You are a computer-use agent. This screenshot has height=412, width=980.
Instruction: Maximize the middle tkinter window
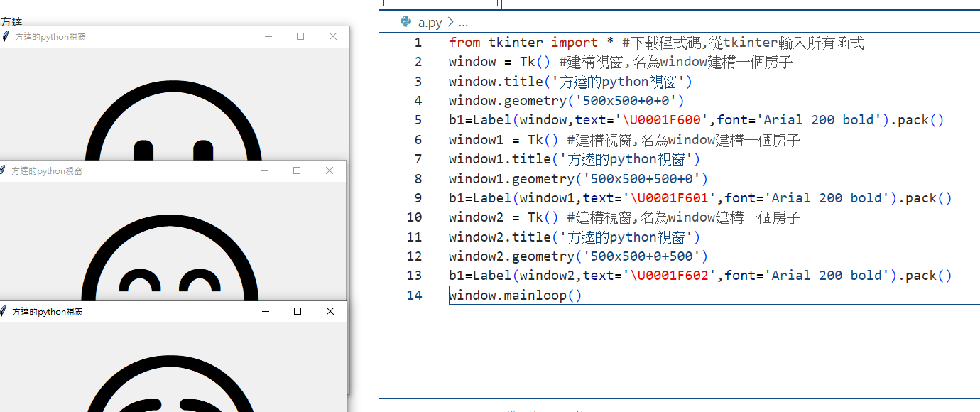coord(297,170)
